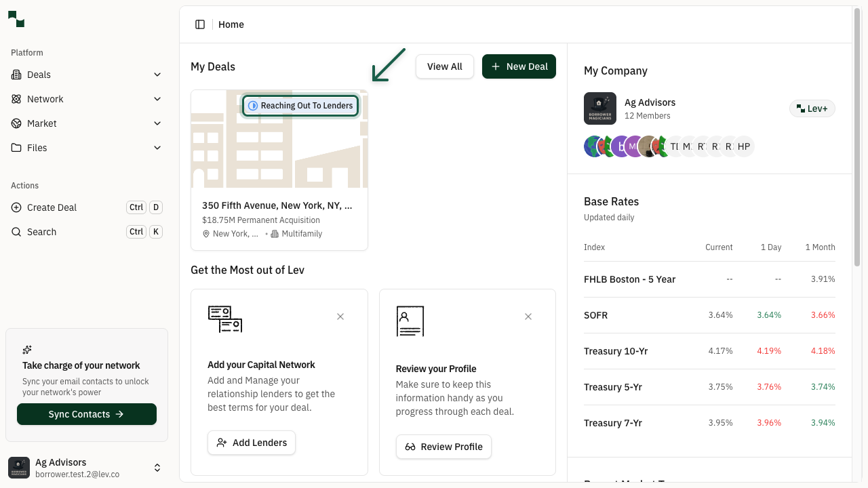
Task: Click the Add Lenders person icon button
Action: click(222, 443)
